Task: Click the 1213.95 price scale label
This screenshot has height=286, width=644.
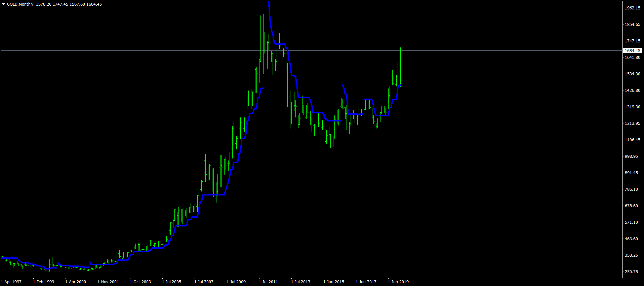Action: tap(633, 123)
